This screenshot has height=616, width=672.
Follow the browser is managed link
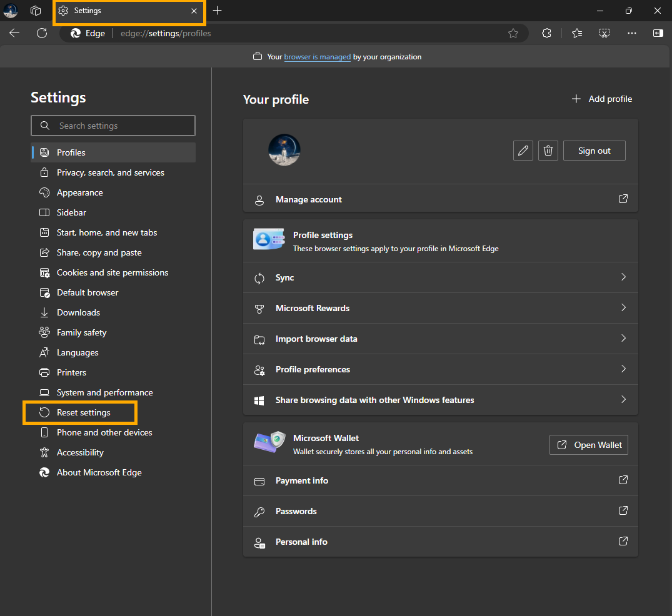click(x=317, y=57)
